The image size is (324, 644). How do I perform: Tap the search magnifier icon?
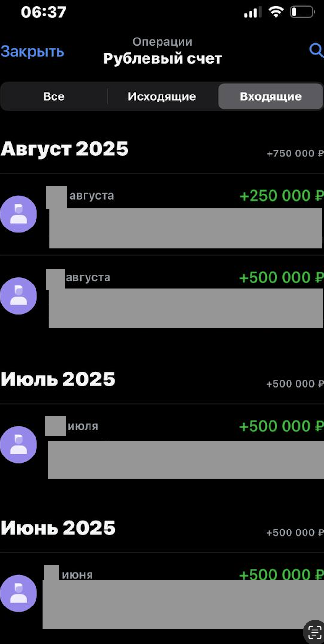pos(316,50)
